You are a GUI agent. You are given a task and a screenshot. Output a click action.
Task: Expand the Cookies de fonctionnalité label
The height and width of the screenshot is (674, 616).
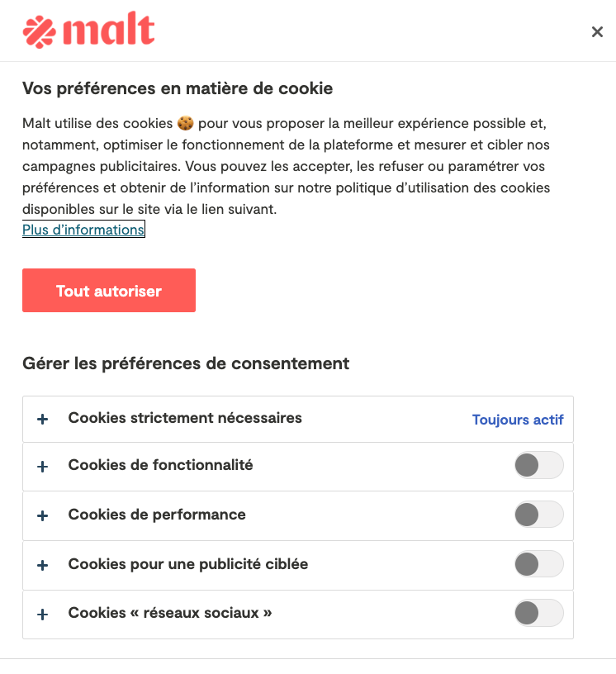tap(160, 465)
